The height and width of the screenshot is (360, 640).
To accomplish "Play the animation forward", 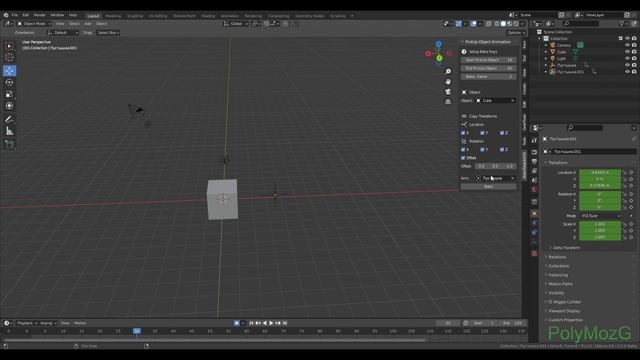I will tap(271, 323).
